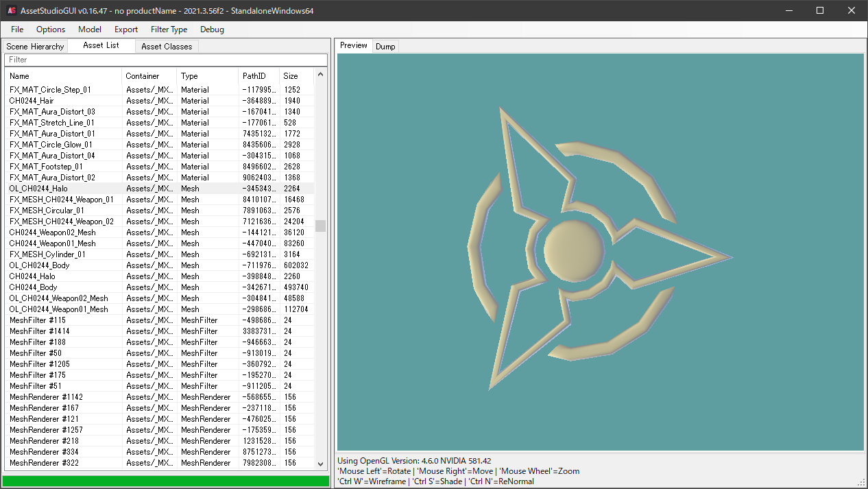Click the scroll down arrow in asset list
868x489 pixels.
[x=320, y=464]
